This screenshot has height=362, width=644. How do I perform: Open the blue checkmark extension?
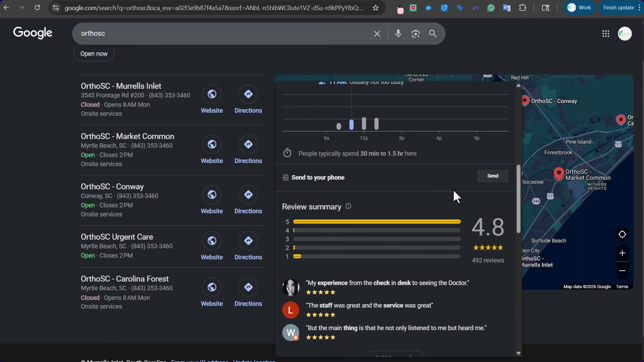[x=428, y=8]
